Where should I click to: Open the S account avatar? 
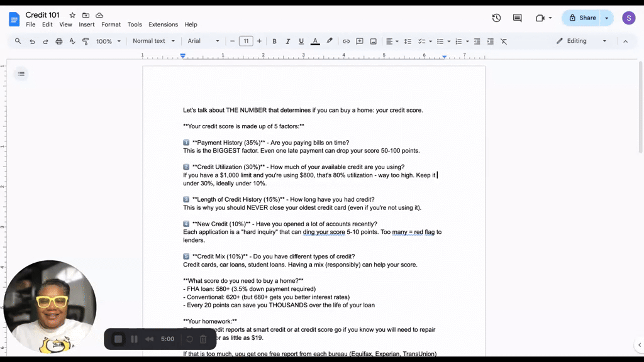pos(629,18)
